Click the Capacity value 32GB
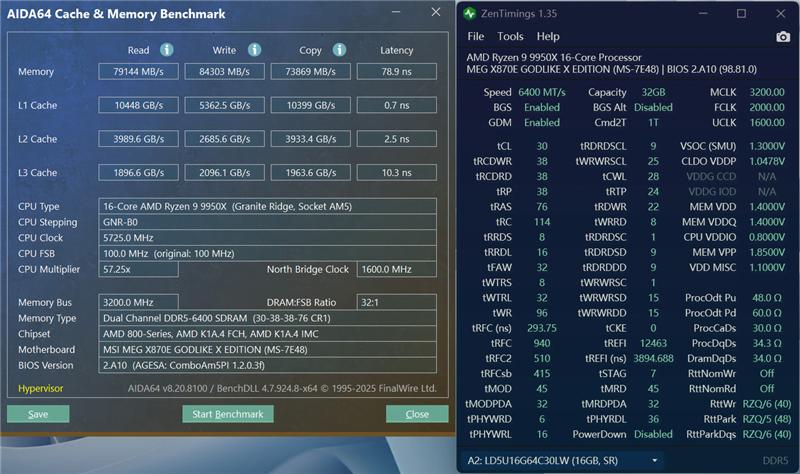Screen dimensions: 800x474 coord(653,92)
